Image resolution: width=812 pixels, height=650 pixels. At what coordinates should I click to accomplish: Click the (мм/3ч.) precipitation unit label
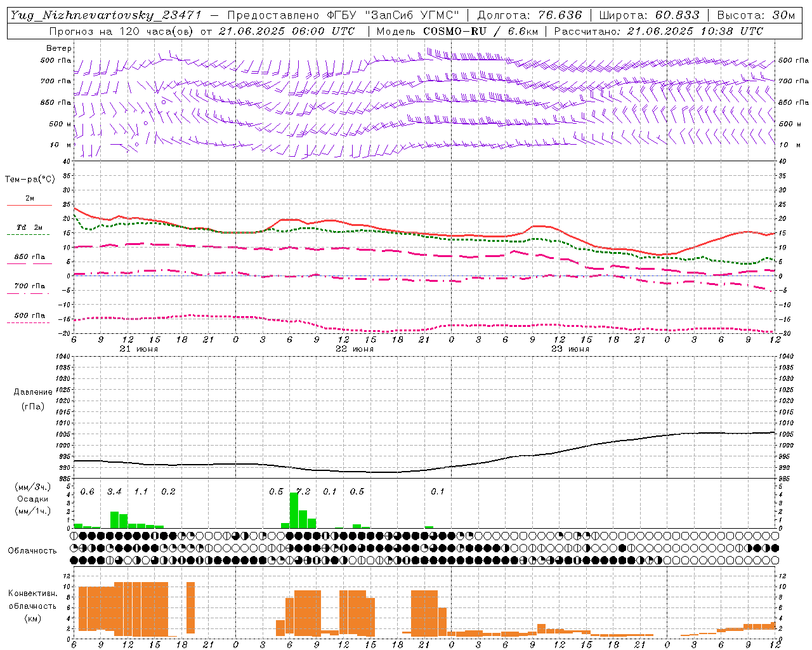(32, 487)
